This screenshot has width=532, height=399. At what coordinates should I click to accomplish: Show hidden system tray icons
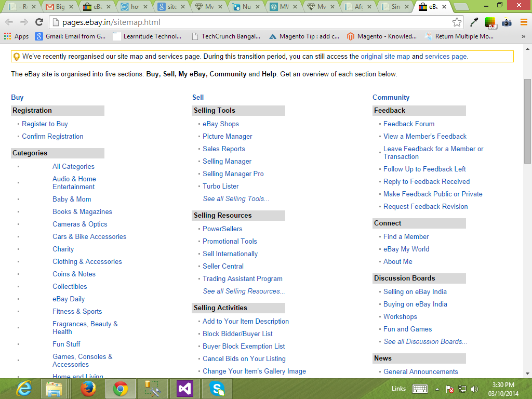(x=437, y=389)
